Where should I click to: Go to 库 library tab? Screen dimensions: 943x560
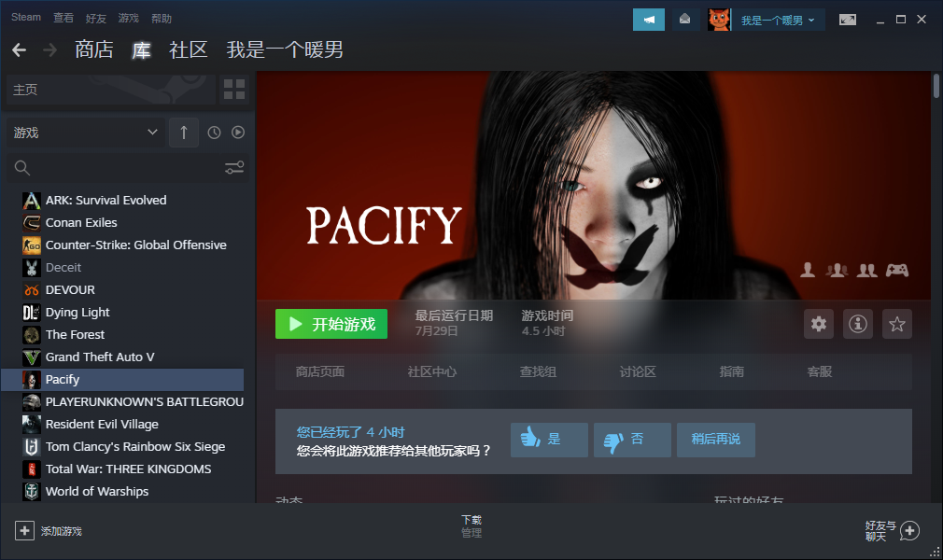[x=141, y=49]
